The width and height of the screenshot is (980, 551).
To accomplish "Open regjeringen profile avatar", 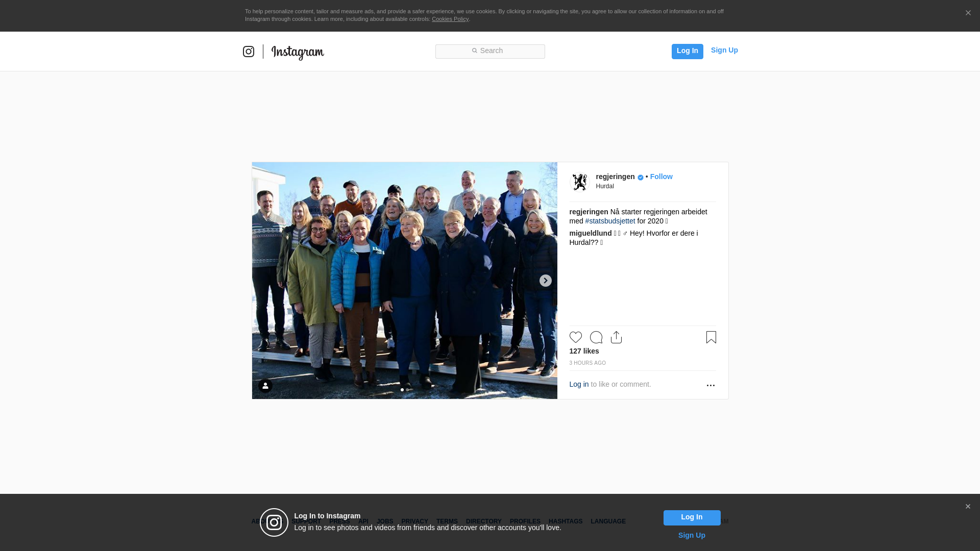I will [x=580, y=182].
